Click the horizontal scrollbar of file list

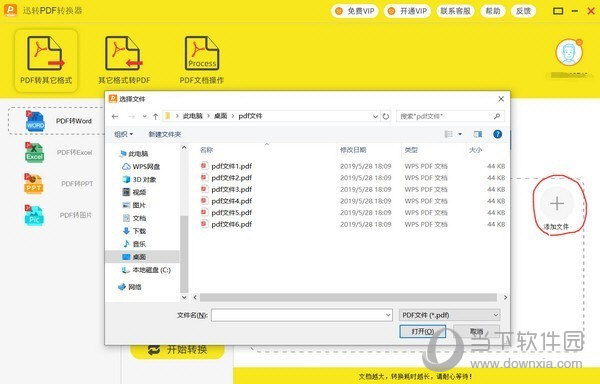348,297
